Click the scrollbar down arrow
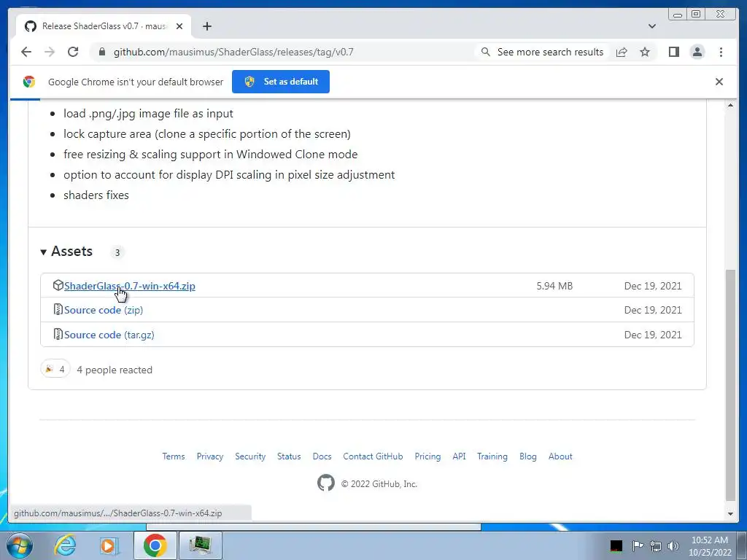 [730, 514]
